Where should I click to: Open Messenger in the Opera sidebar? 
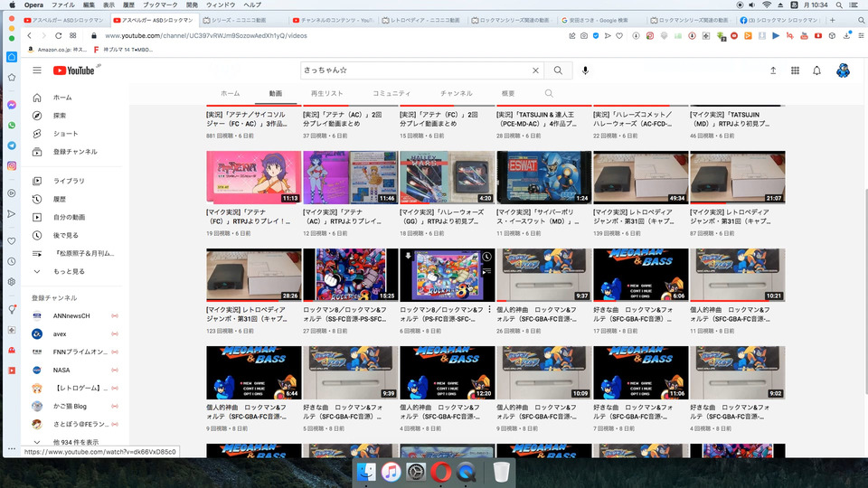tap(12, 105)
